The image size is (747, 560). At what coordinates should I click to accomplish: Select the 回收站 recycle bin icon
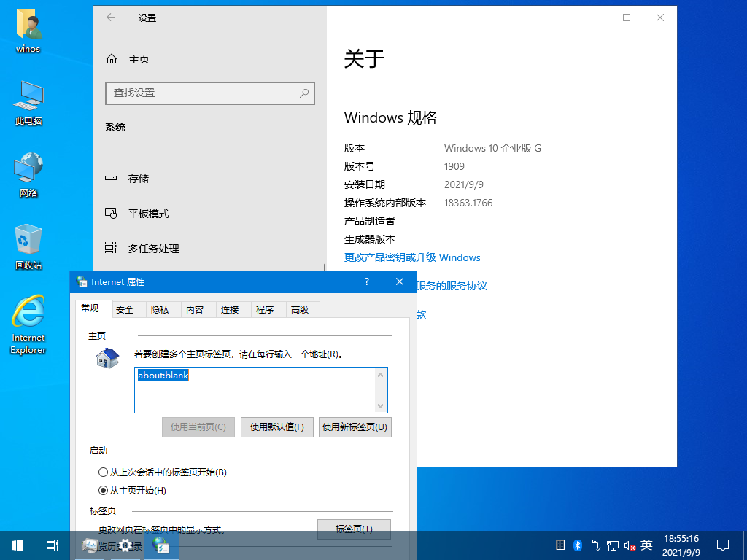pos(28,246)
